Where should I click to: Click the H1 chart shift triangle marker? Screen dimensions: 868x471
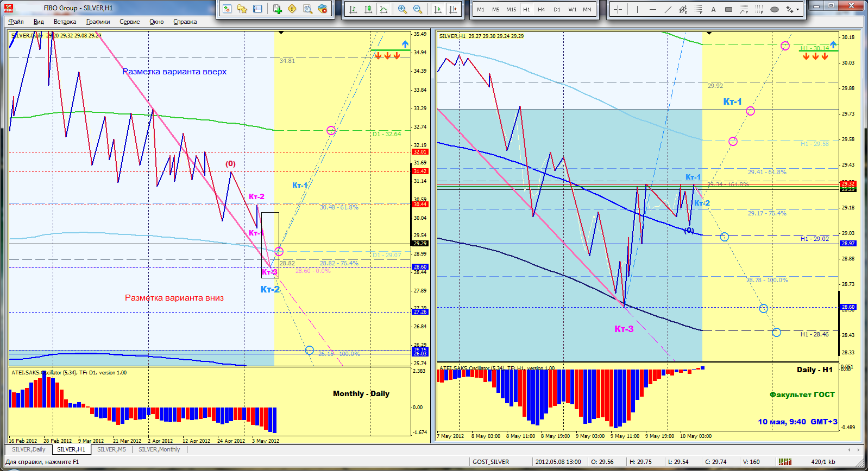pyautogui.click(x=709, y=33)
